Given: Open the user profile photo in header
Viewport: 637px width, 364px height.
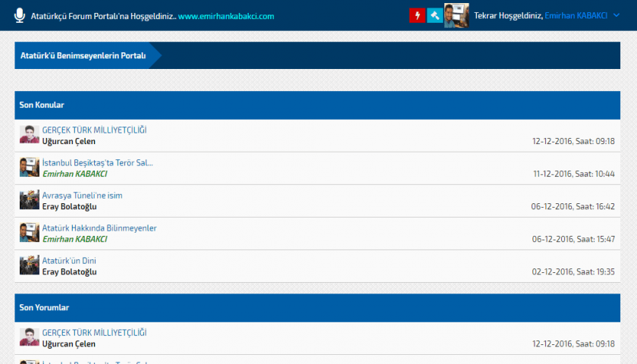Looking at the screenshot, I should point(456,15).
